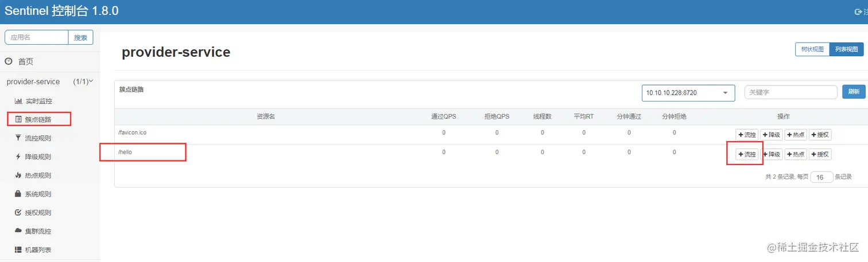Click the 搜索 button

tap(81, 37)
